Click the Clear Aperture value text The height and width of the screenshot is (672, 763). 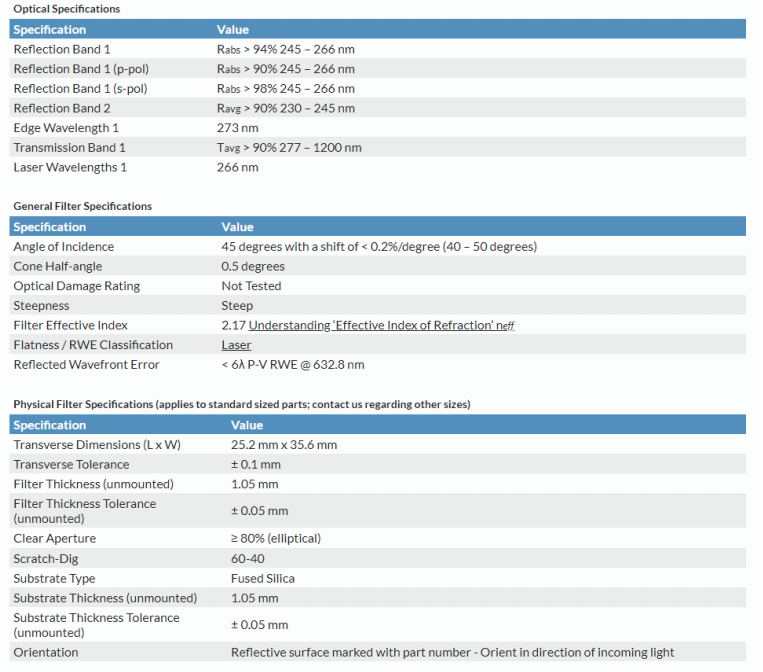(275, 538)
